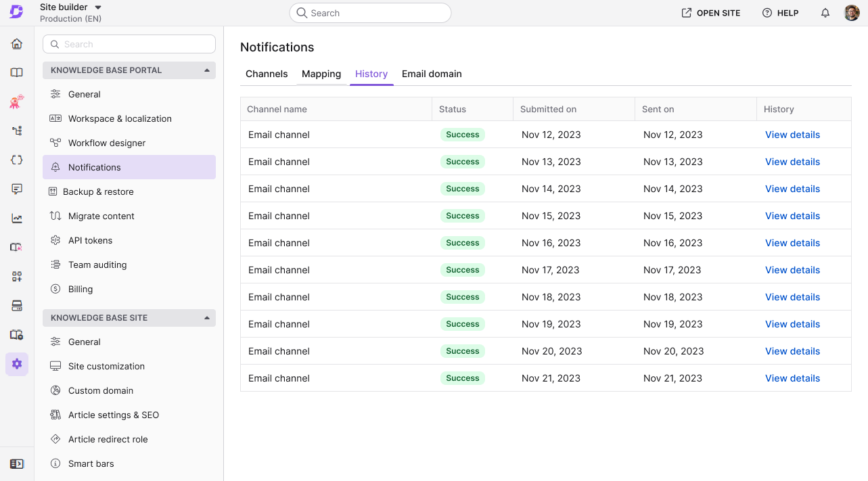Image resolution: width=868 pixels, height=481 pixels.
Task: Click the Document360 logo
Action: click(16, 12)
